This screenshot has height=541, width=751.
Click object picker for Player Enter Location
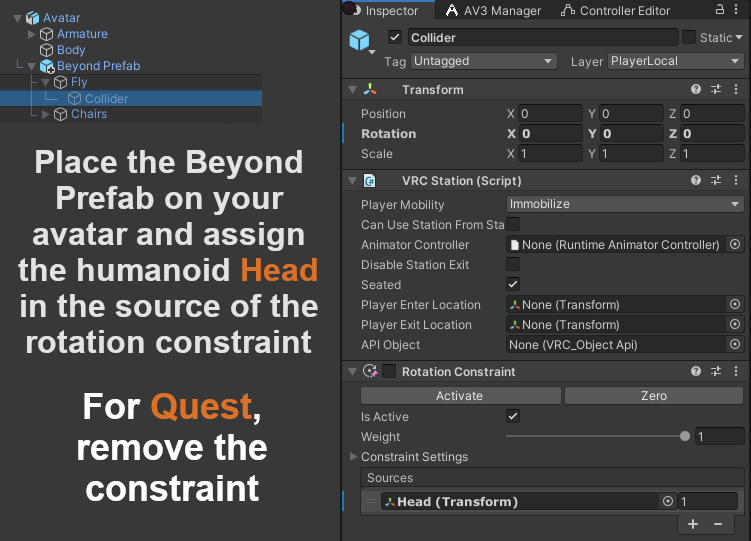point(734,305)
